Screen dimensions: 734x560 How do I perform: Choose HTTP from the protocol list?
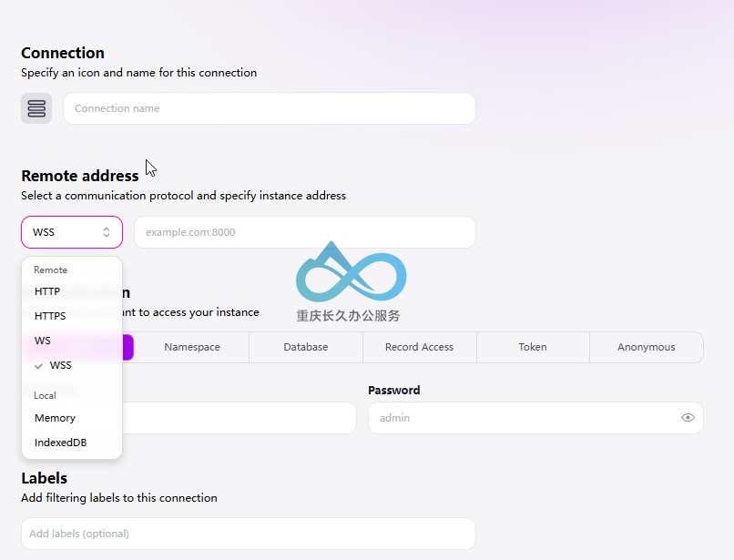click(72, 291)
